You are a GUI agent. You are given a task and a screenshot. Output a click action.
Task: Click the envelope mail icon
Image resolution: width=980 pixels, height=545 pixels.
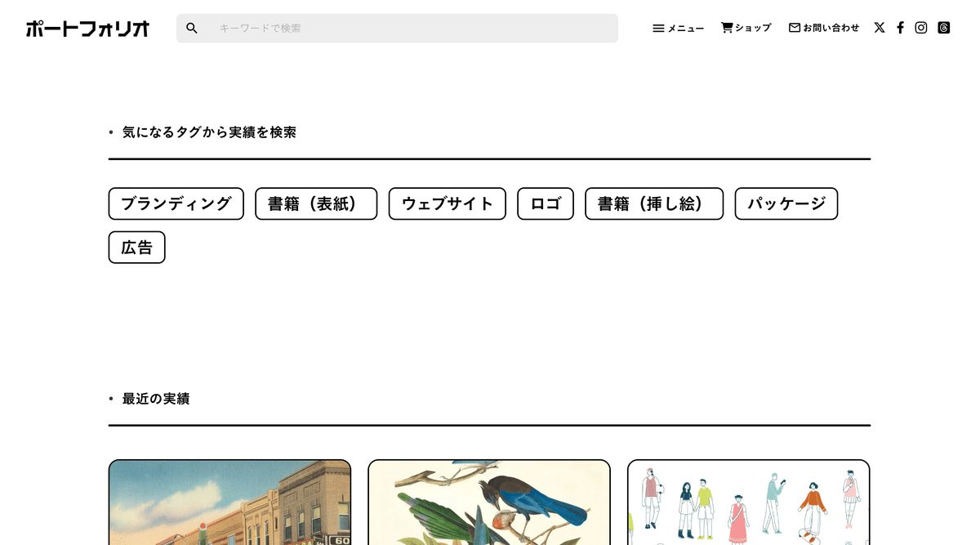(795, 28)
